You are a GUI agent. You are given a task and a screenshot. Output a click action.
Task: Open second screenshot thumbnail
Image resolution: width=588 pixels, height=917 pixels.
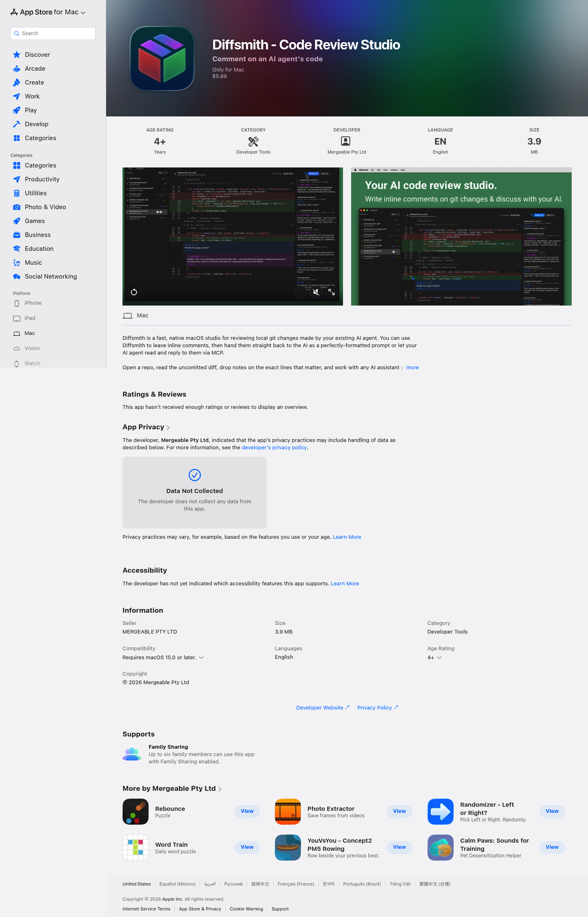(461, 237)
